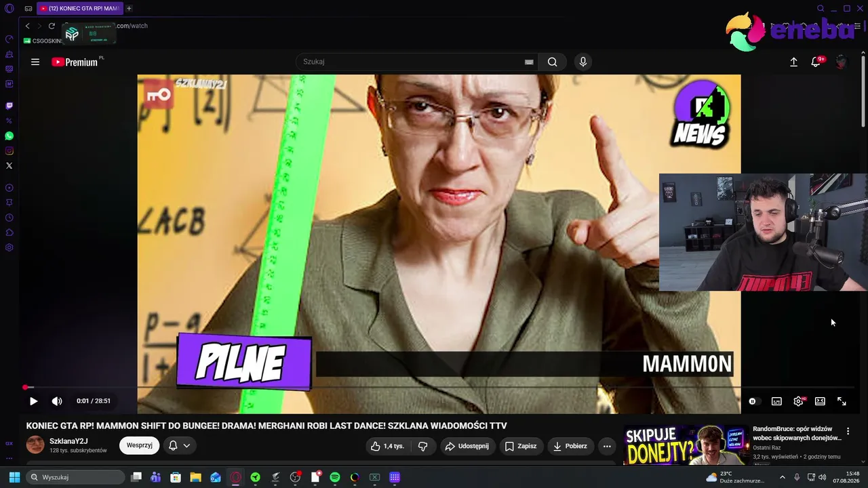Viewport: 868px width, 488px height.
Task: Click the Udostępnij share button
Action: pos(467,446)
